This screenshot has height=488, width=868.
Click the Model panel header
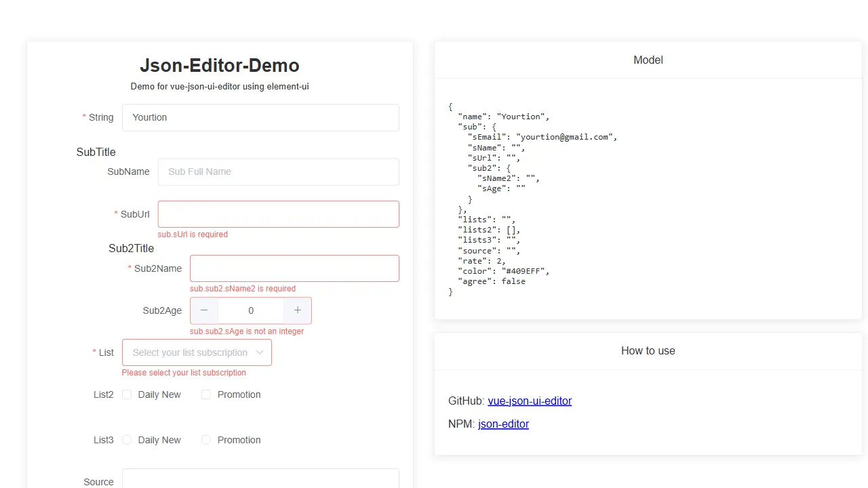point(648,60)
